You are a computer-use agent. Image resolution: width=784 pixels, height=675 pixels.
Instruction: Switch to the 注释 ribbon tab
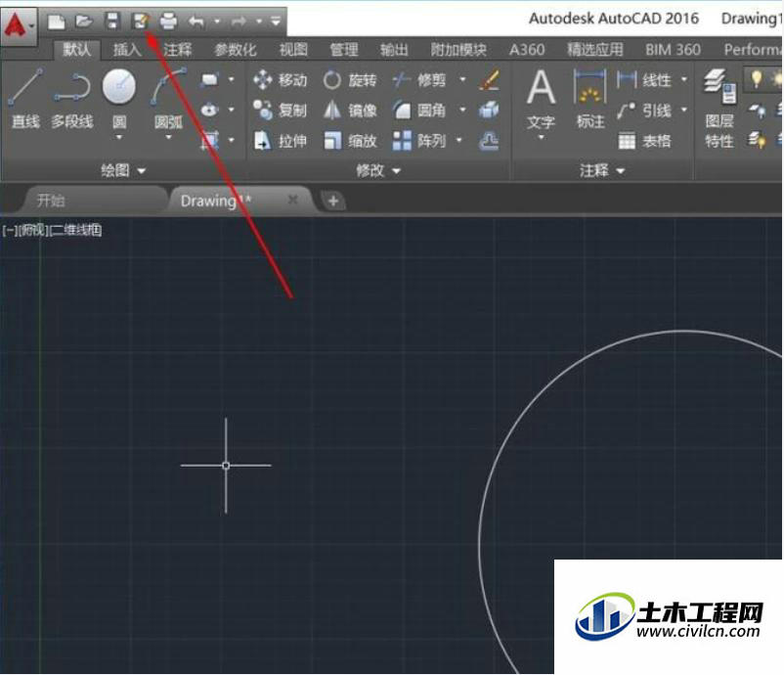pos(177,50)
